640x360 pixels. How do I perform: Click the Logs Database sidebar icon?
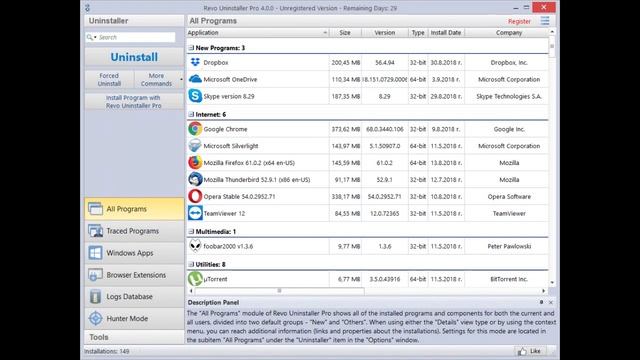tap(96, 297)
